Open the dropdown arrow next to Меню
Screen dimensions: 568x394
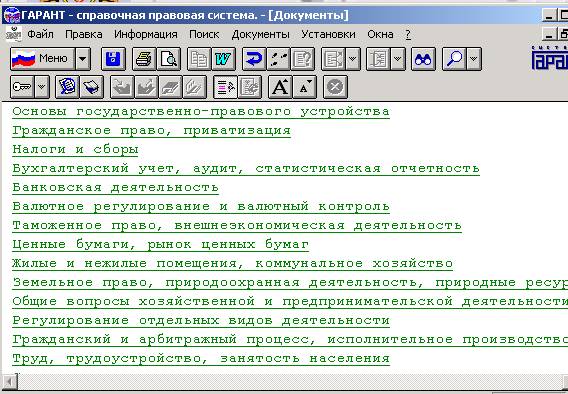pos(83,59)
